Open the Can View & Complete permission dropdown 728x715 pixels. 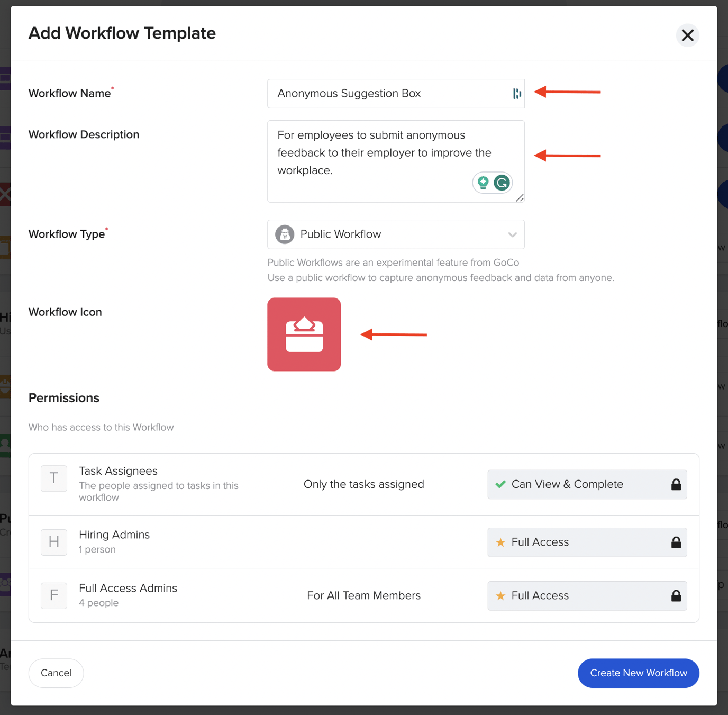[587, 484]
